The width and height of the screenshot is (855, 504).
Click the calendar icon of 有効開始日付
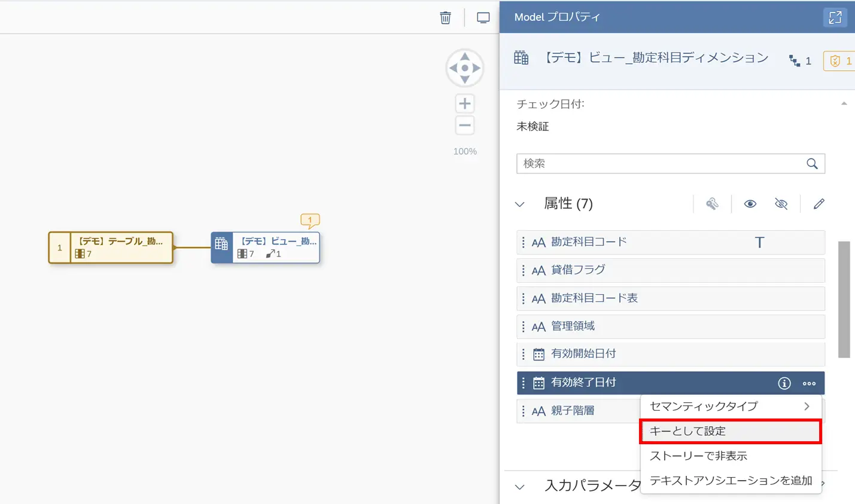point(538,354)
